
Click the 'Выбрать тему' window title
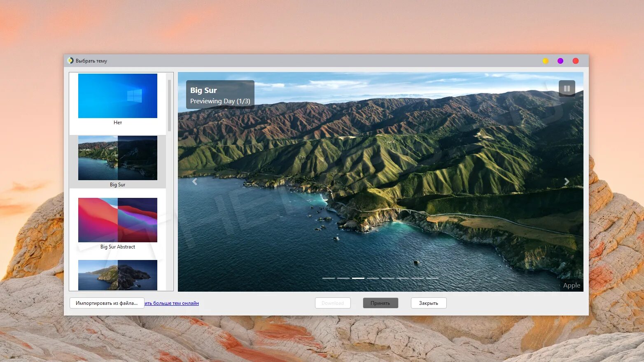pos(91,61)
